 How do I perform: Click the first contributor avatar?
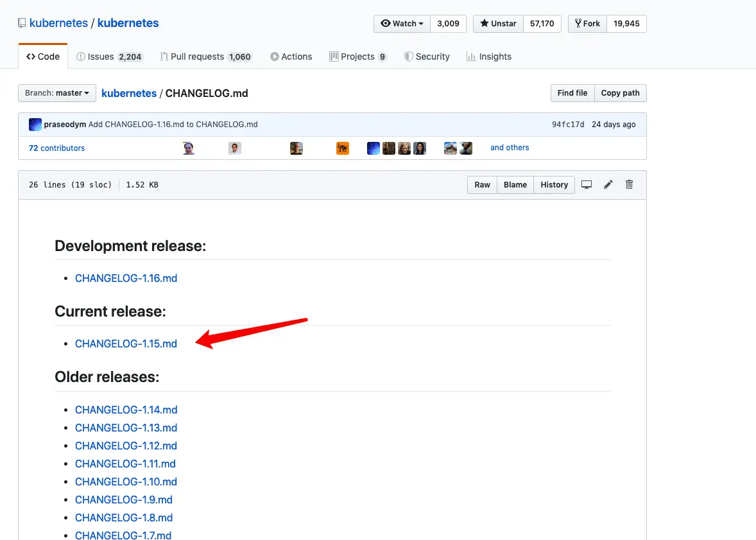pos(189,148)
